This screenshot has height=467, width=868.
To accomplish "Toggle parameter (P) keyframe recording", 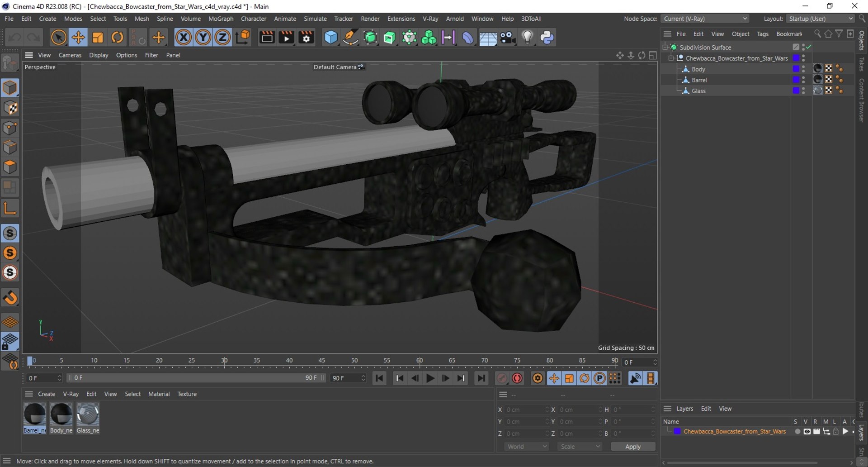I will [x=599, y=378].
